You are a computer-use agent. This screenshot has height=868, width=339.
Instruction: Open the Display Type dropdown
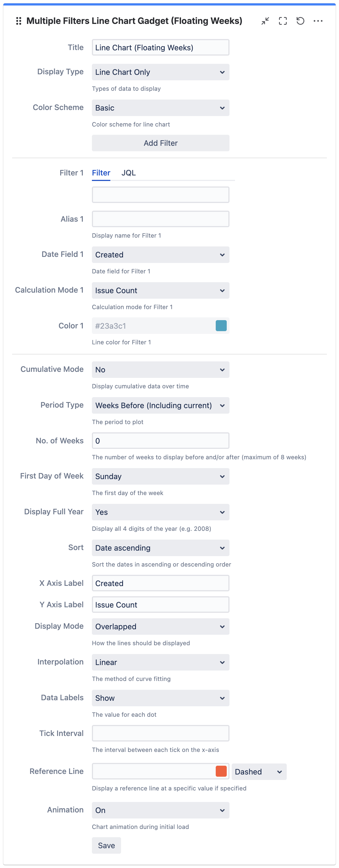point(160,72)
